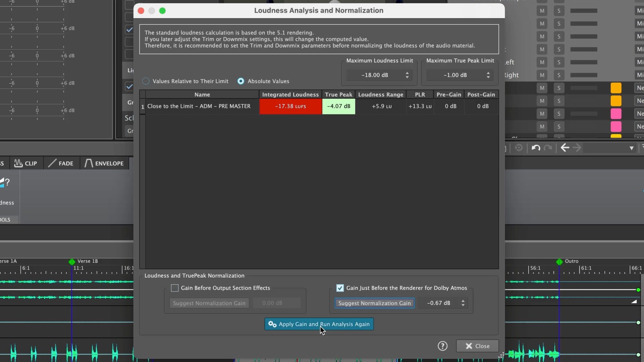Viewport: 644px width, 362px height.
Task: Open the help question mark icon
Action: pyautogui.click(x=442, y=346)
